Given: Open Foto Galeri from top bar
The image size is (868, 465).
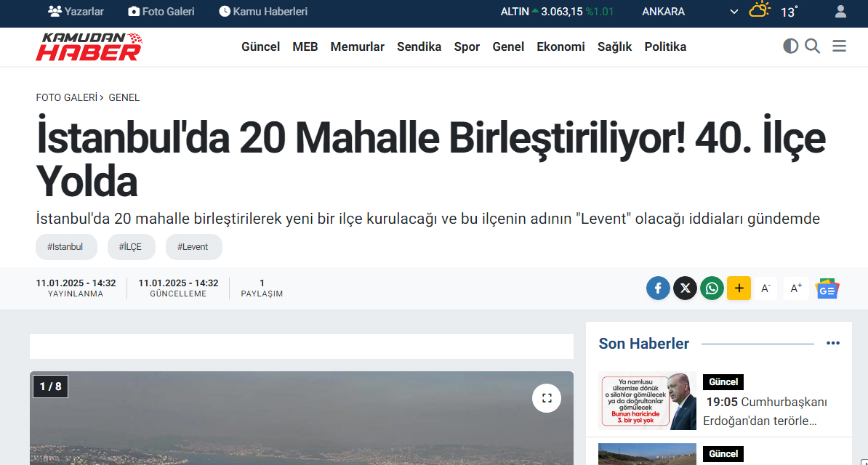Looking at the screenshot, I should [161, 12].
